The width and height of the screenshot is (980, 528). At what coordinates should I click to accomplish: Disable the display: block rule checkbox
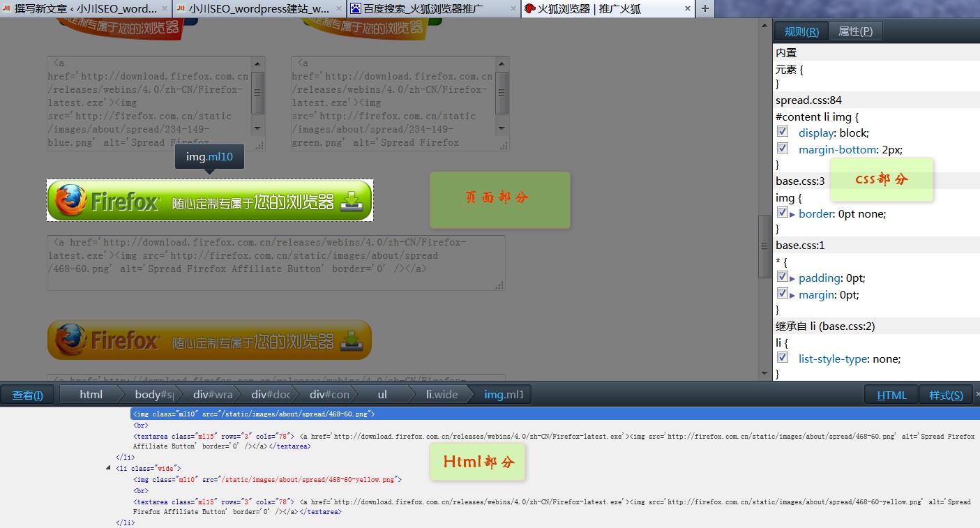coord(783,132)
